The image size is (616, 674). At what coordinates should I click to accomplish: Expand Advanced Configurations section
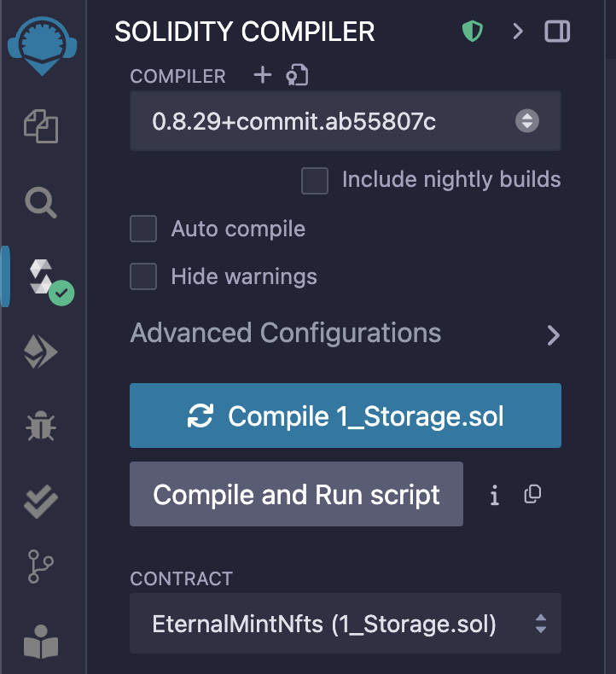coord(346,334)
